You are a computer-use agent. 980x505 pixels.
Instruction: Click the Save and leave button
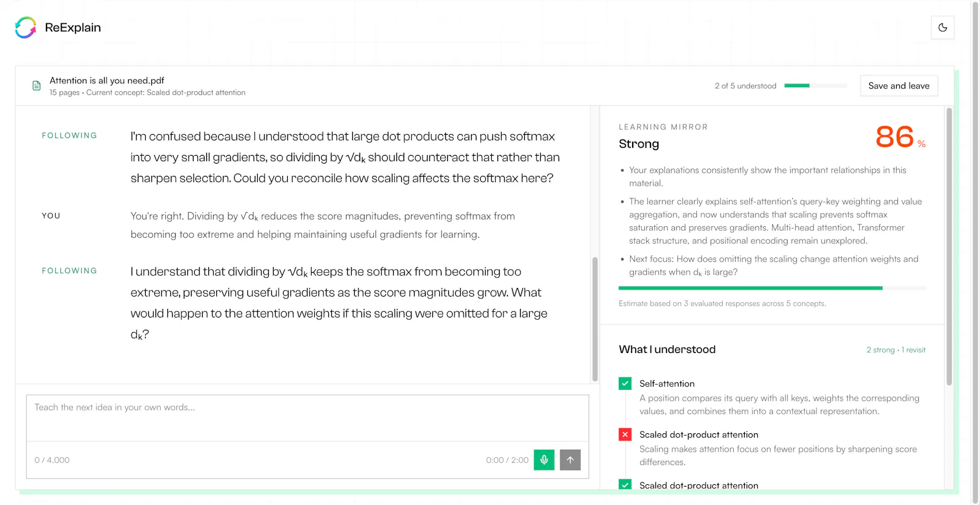click(899, 86)
